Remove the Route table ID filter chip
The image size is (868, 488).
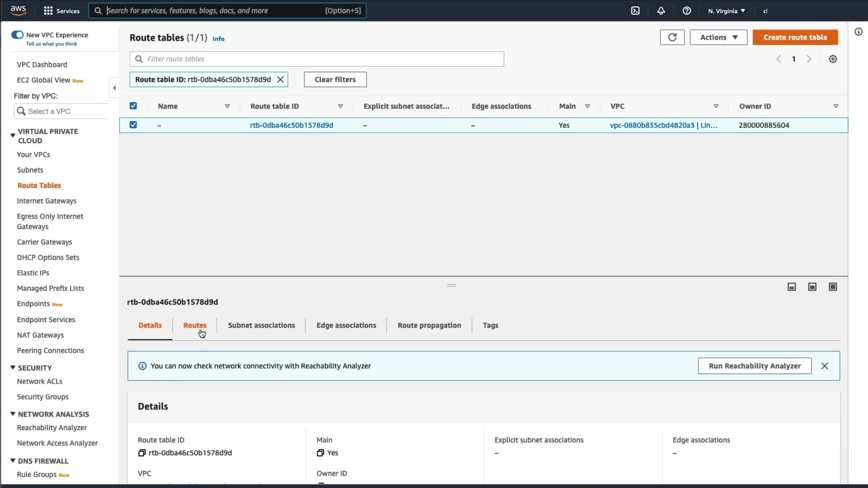point(280,80)
